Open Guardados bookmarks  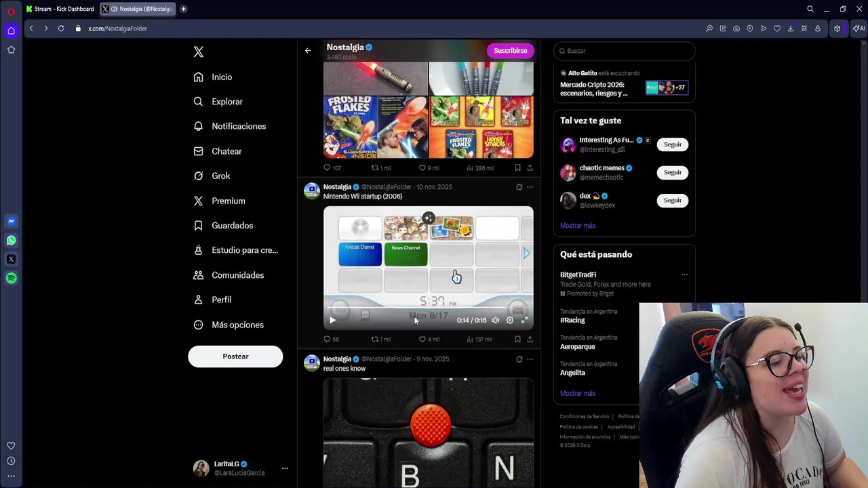223,225
